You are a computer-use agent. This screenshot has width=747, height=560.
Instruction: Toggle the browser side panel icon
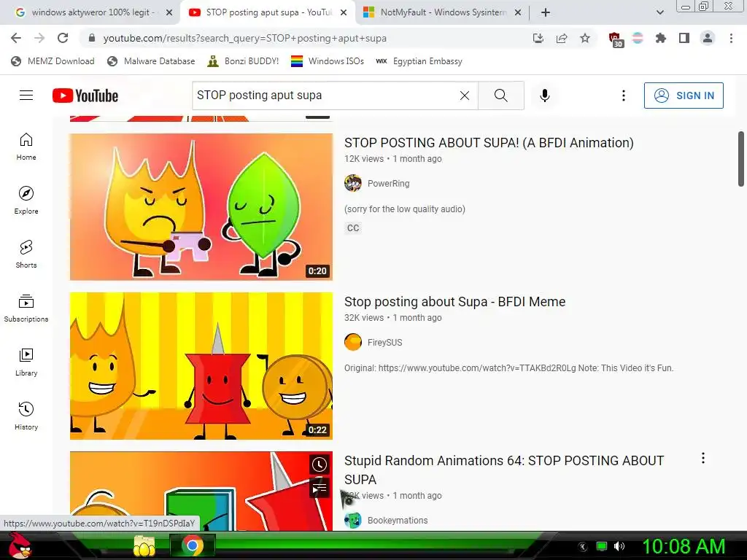click(x=684, y=38)
